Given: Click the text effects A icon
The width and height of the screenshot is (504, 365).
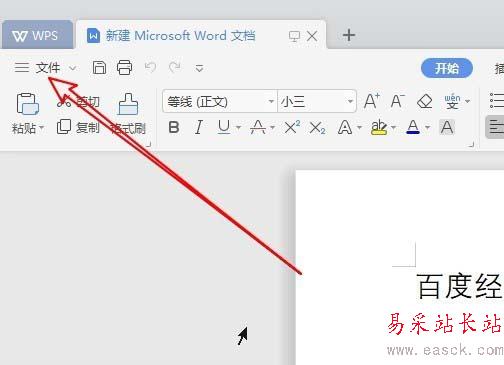Looking at the screenshot, I should tap(345, 127).
